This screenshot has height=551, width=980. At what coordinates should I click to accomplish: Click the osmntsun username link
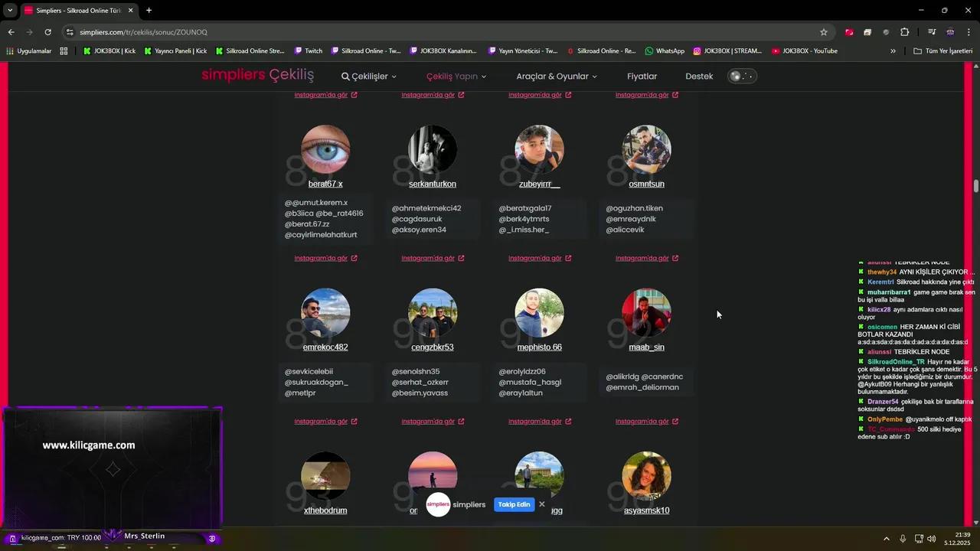coord(646,184)
